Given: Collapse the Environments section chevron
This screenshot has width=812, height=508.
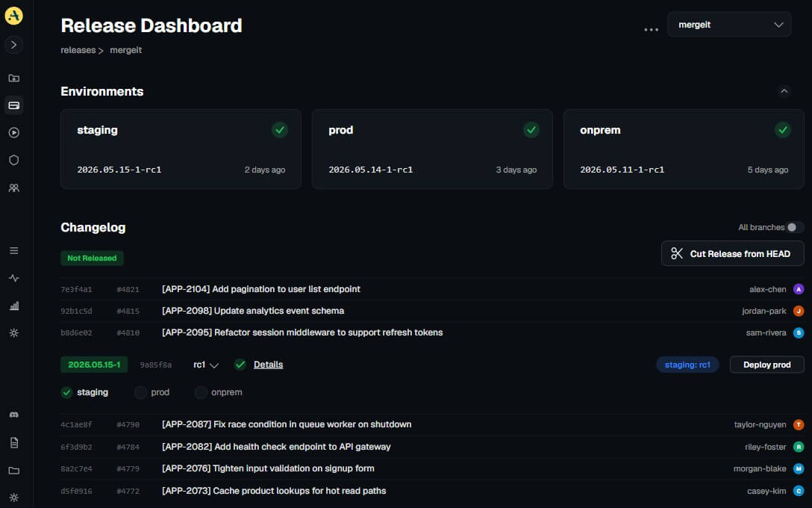Looking at the screenshot, I should click(784, 91).
